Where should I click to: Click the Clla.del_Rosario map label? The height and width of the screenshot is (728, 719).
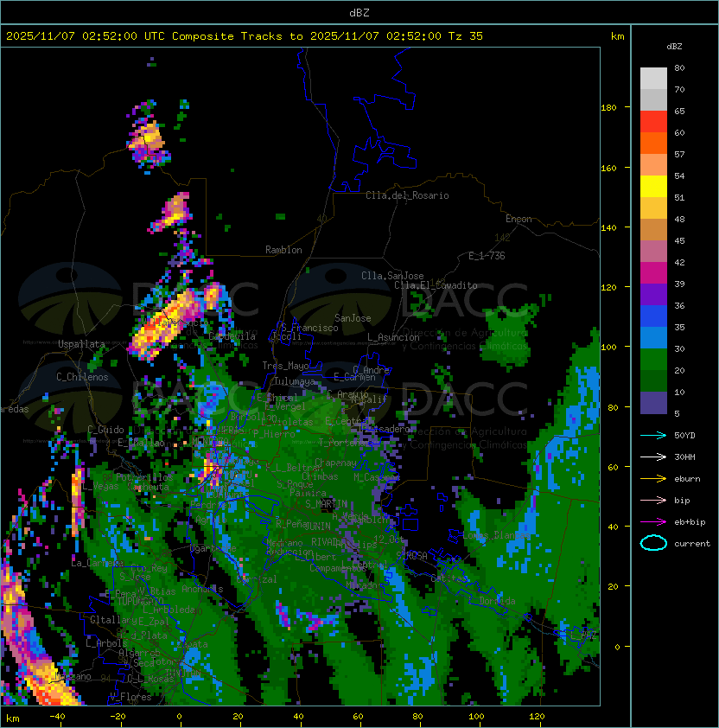tap(407, 195)
